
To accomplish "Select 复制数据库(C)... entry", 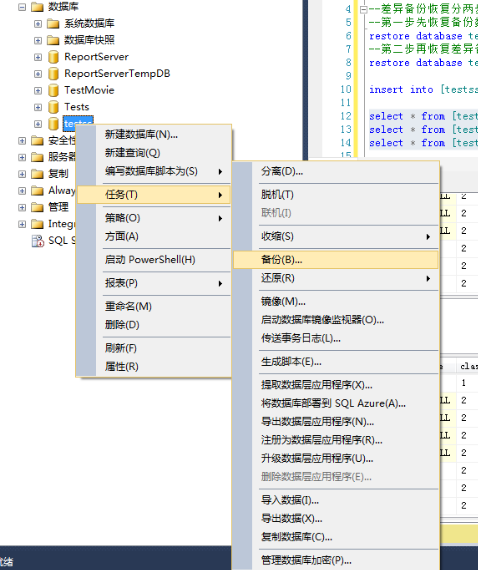I will 336,538.
